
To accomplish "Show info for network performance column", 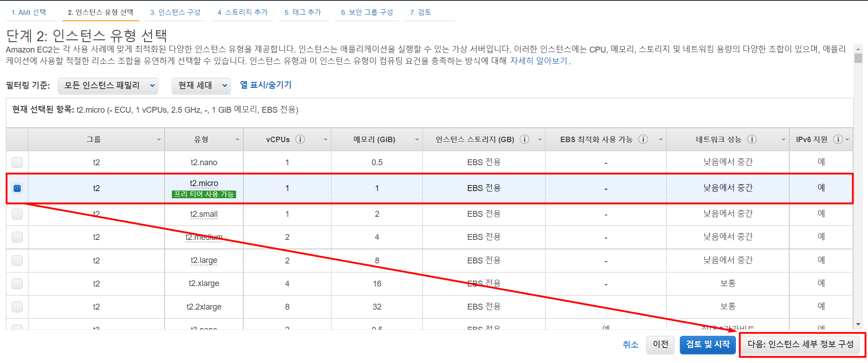I will [752, 139].
